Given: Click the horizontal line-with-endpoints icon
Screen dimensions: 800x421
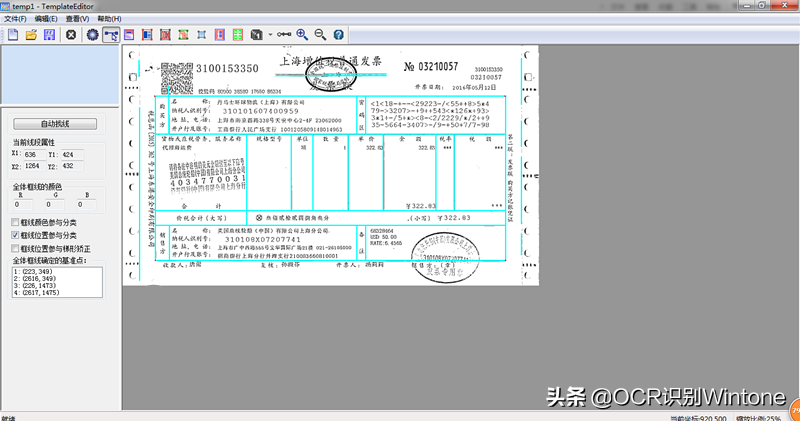Looking at the screenshot, I should (x=284, y=35).
